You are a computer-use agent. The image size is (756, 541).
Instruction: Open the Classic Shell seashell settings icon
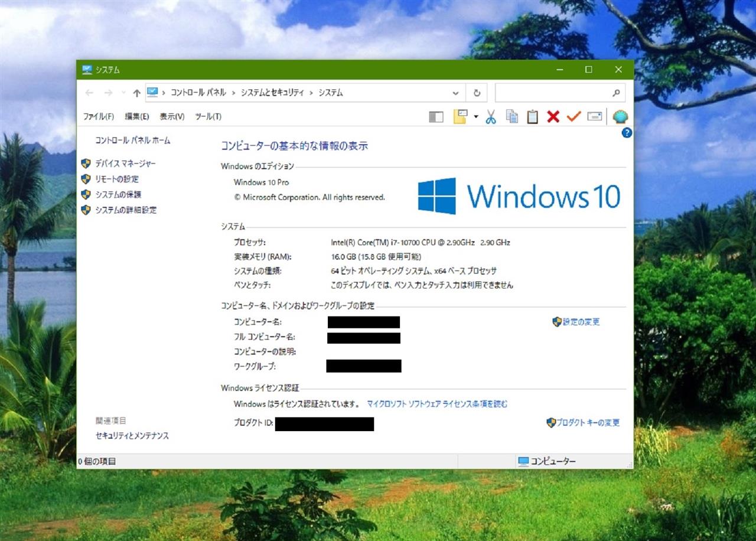(x=620, y=117)
